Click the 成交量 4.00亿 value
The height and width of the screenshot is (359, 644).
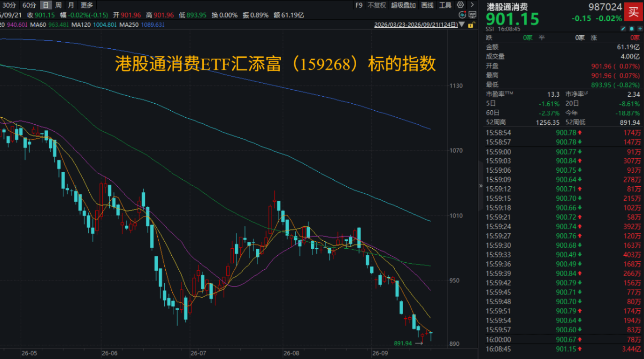(630, 56)
